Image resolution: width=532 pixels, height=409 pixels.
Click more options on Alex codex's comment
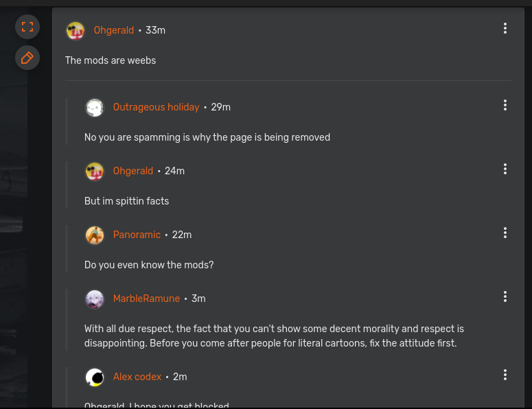coord(505,375)
